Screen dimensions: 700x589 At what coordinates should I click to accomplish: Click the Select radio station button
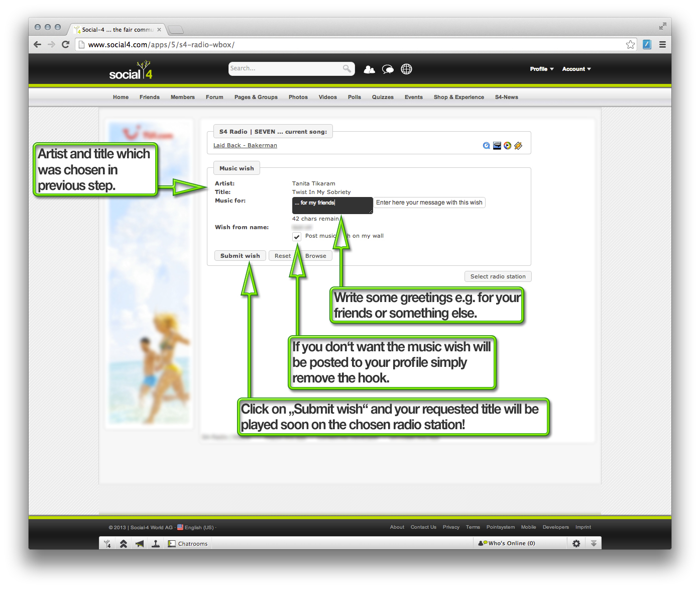tap(498, 276)
